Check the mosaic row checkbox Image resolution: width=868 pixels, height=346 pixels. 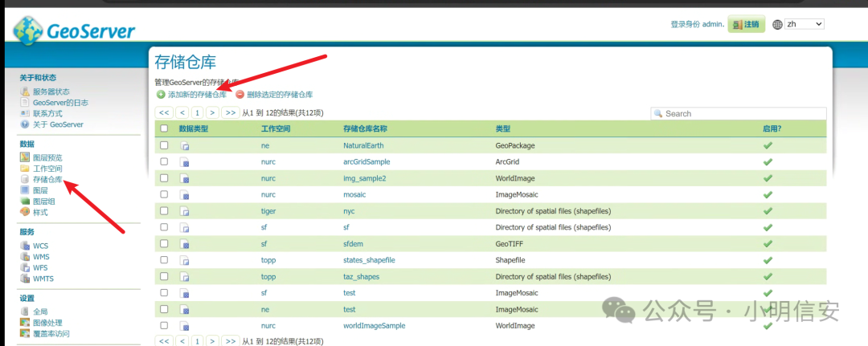pos(164,194)
